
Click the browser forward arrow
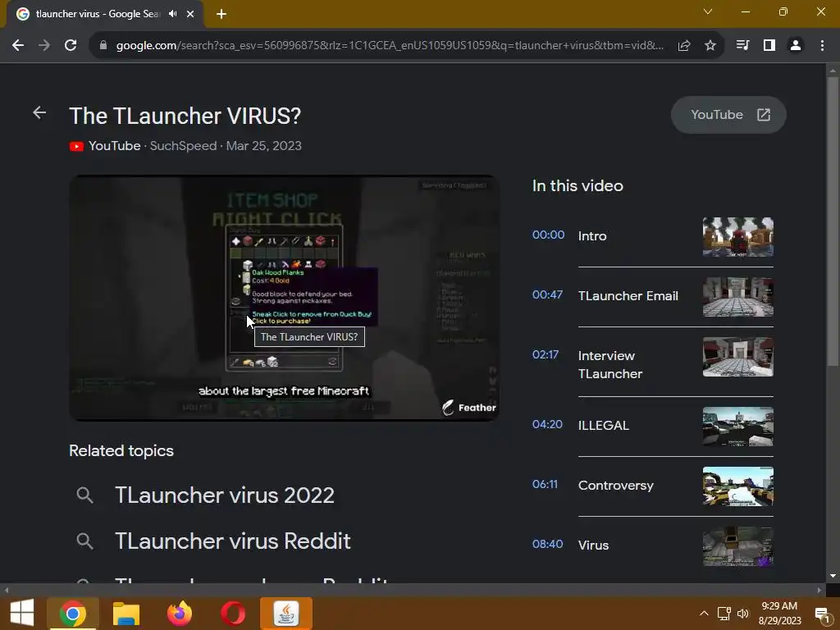coord(44,46)
